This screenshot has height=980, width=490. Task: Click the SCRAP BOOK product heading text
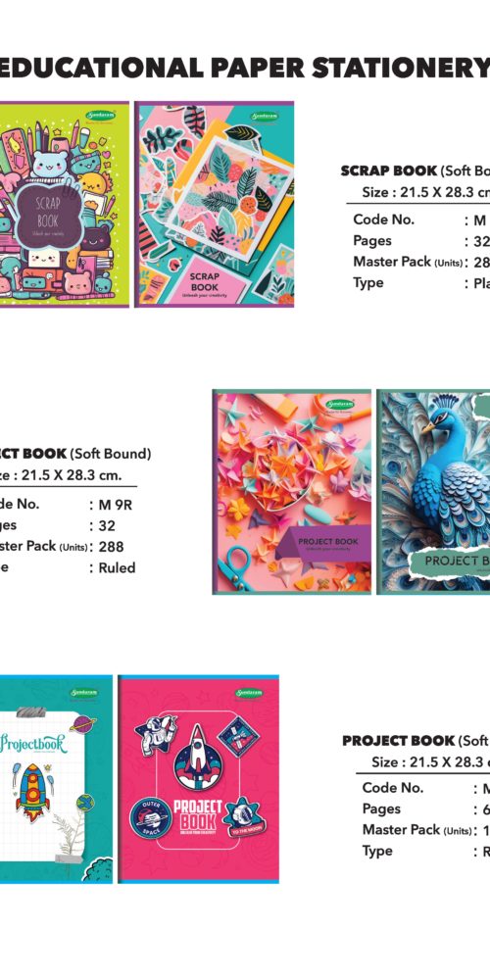pyautogui.click(x=389, y=171)
